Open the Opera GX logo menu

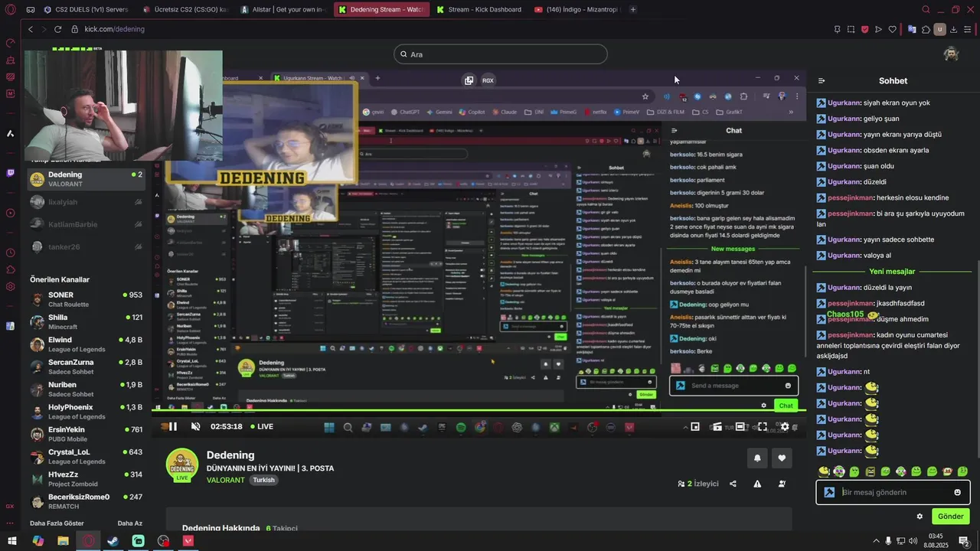tap(10, 8)
